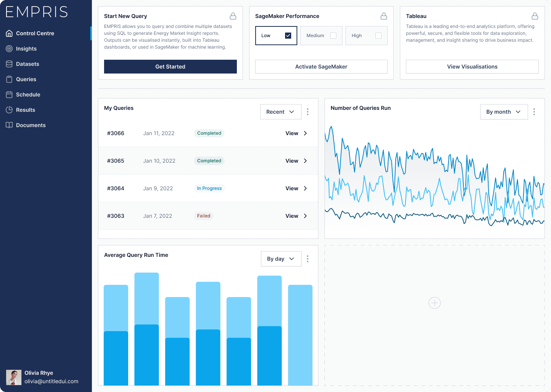
Task: Click the query ID #3064
Action: (116, 188)
